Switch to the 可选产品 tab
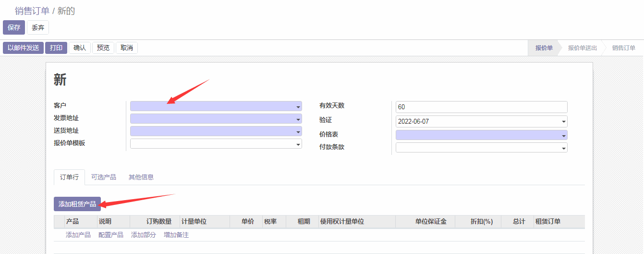Image resolution: width=644 pixels, height=254 pixels. (x=104, y=177)
